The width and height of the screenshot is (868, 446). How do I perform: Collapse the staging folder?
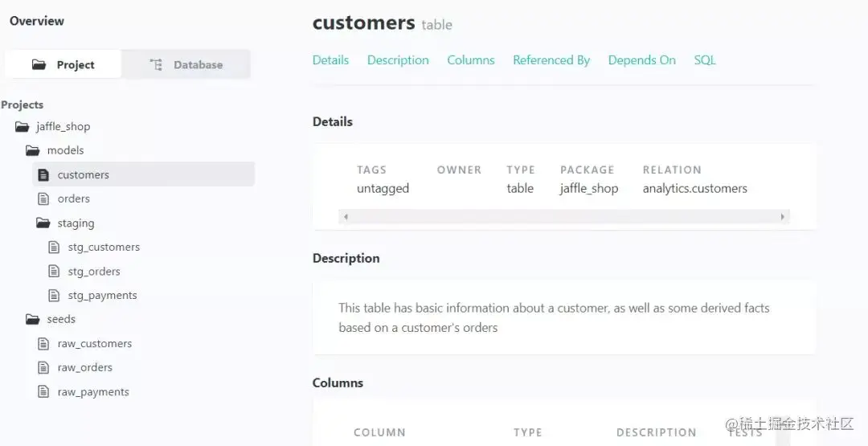43,223
